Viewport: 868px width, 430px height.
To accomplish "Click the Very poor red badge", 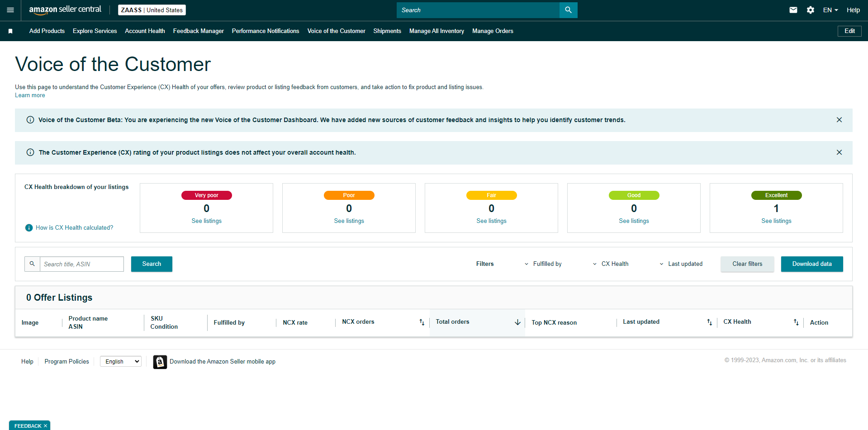I will click(x=207, y=195).
